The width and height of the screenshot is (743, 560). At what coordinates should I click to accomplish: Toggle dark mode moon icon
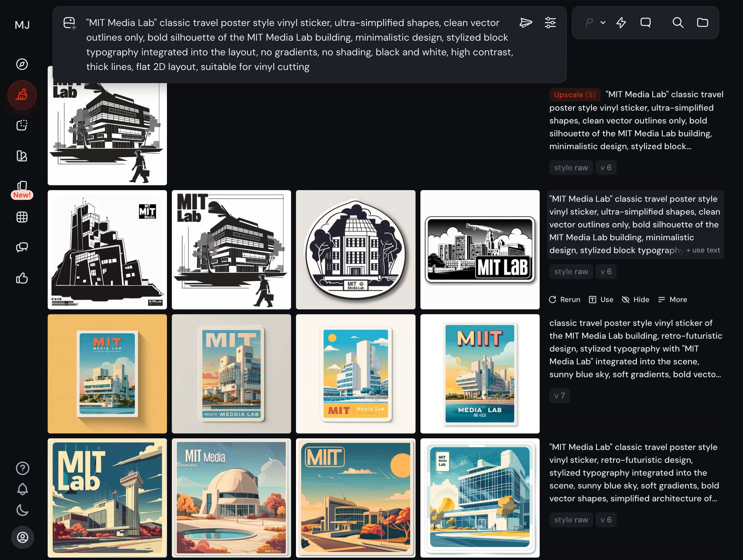click(23, 510)
